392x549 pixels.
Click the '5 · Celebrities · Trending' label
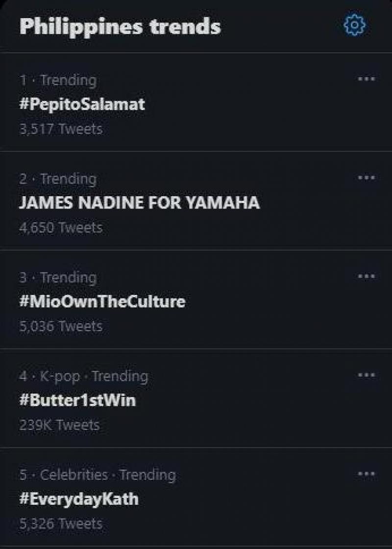tap(98, 475)
